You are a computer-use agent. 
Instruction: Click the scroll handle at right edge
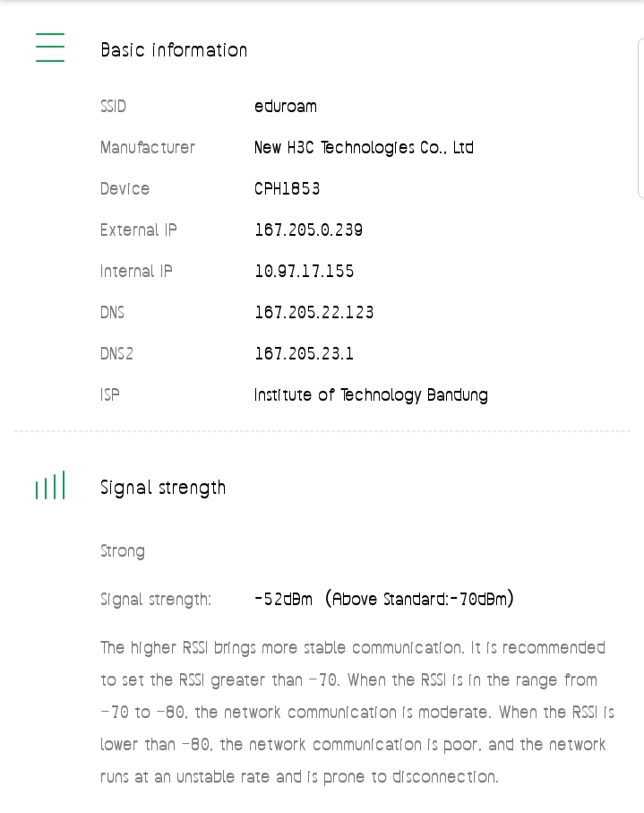coord(640,118)
